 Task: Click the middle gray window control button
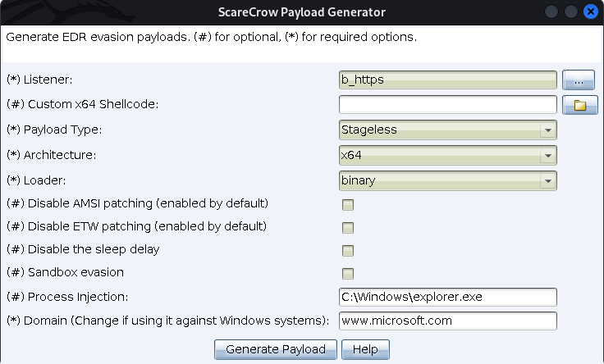click(x=571, y=11)
